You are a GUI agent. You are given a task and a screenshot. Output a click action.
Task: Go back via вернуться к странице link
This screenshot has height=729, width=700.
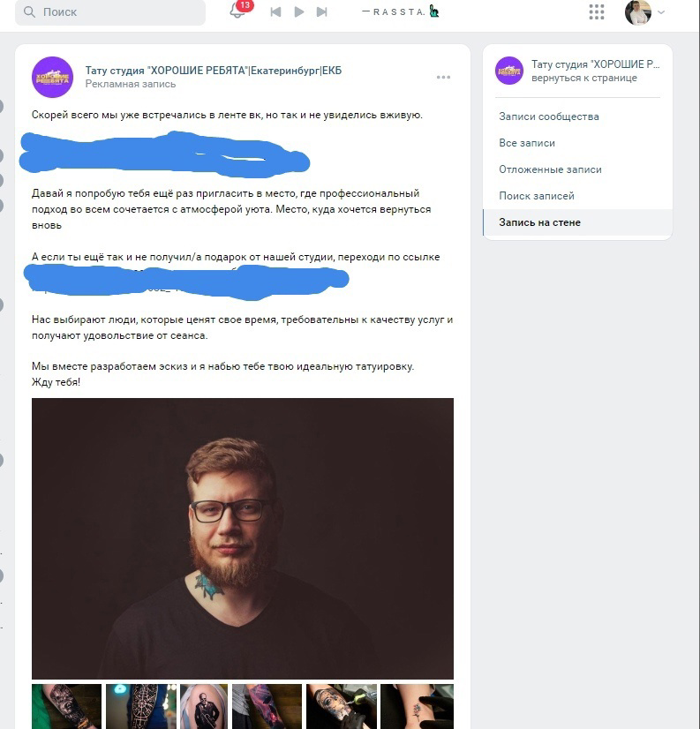[x=584, y=78]
